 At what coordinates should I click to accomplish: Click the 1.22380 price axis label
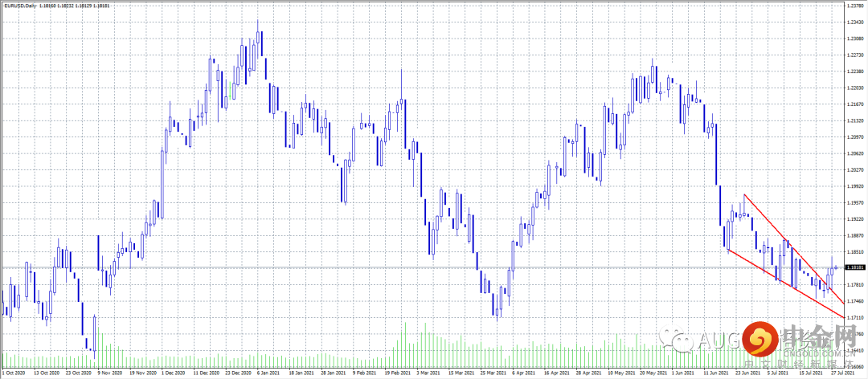pos(854,72)
